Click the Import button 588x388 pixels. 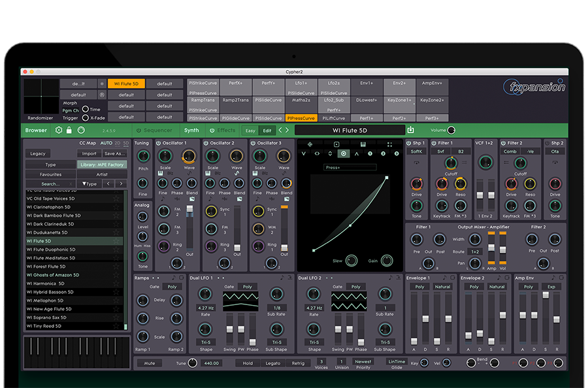[90, 154]
